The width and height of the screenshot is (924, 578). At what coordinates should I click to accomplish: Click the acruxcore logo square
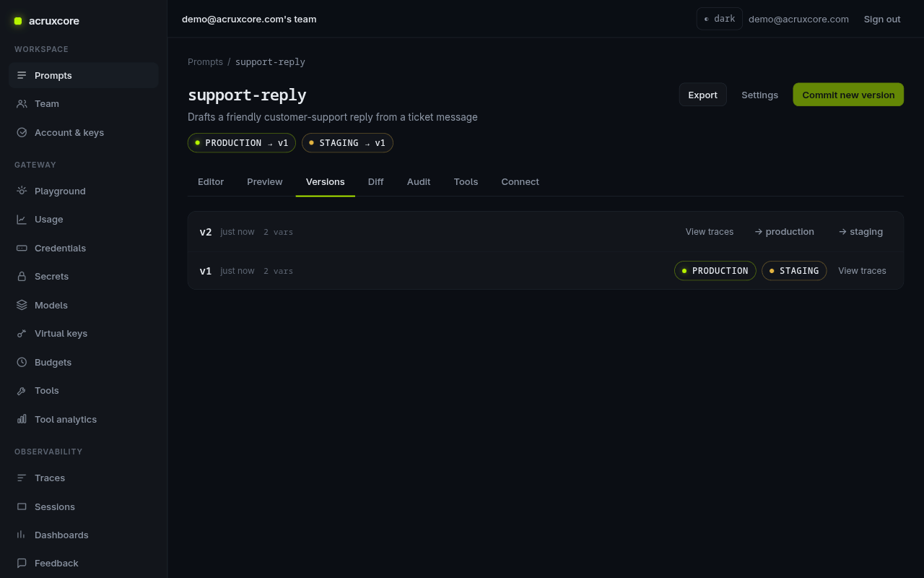point(18,21)
